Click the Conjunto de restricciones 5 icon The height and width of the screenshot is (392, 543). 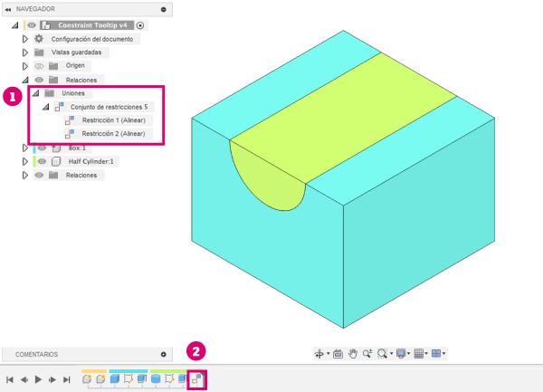[x=59, y=107]
